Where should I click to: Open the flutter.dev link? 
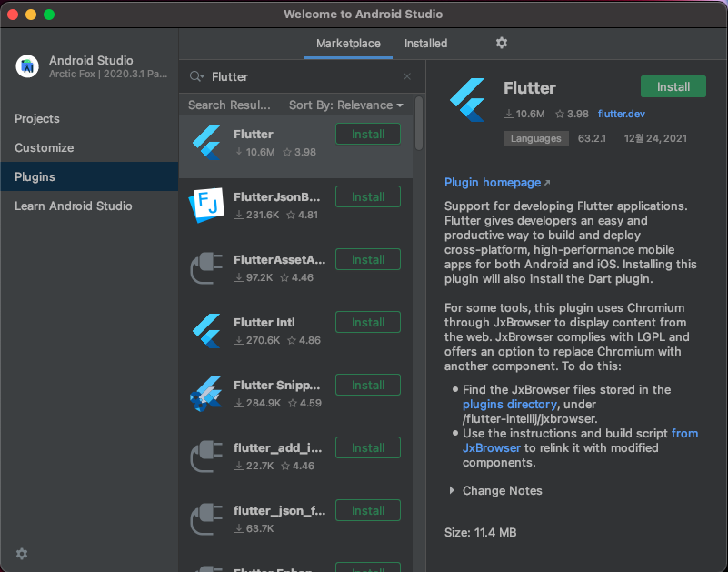[622, 114]
